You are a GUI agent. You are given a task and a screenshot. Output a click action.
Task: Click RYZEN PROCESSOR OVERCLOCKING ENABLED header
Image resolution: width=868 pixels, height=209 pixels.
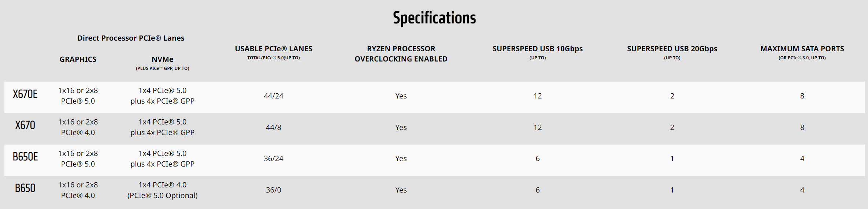click(401, 54)
